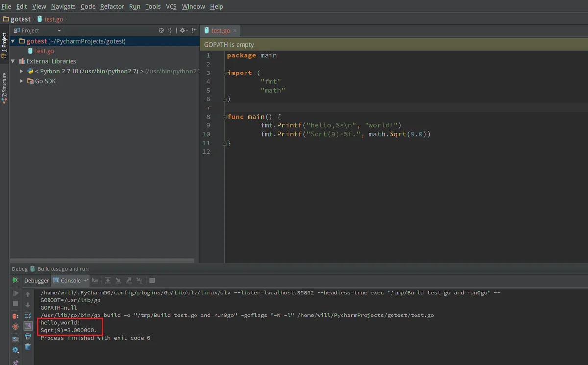Open the Help menu
Screen dimensions: 588x365
pyautogui.click(x=217, y=6)
